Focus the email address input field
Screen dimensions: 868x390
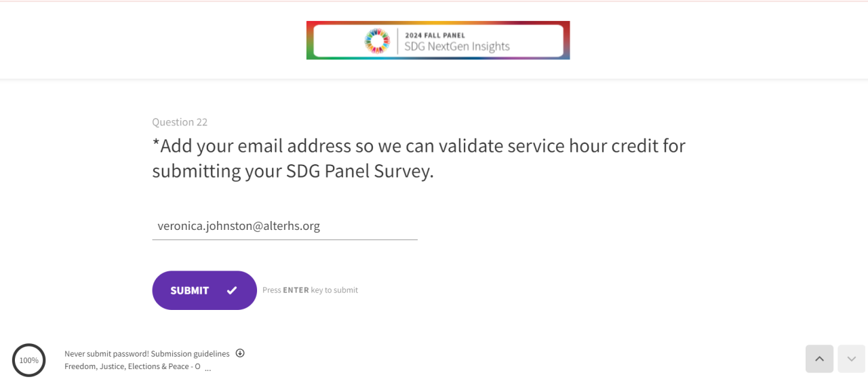284,226
